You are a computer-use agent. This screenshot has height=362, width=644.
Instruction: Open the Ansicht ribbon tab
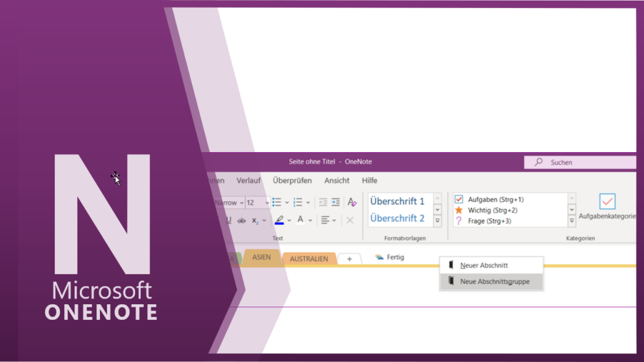(x=337, y=180)
